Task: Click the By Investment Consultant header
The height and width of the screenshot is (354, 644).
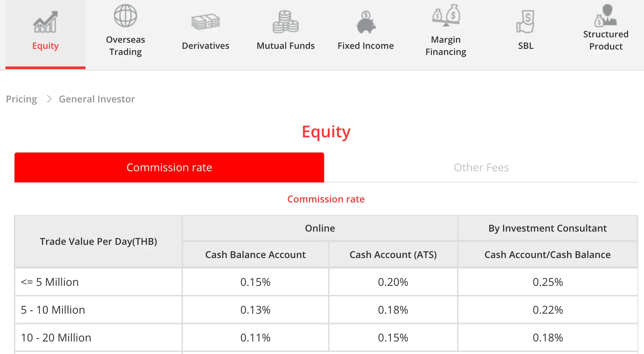Action: click(547, 228)
